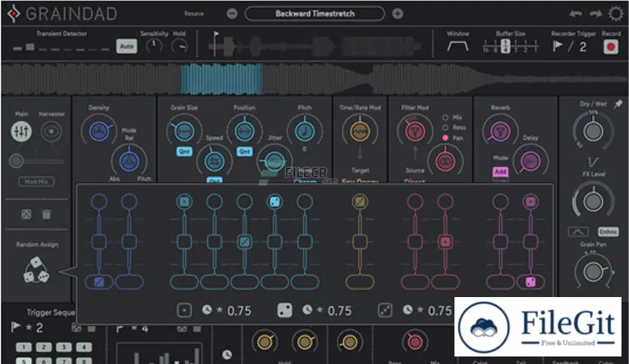Click the undo arrow icon
Image resolution: width=629 pixels, height=364 pixels.
coord(576,14)
